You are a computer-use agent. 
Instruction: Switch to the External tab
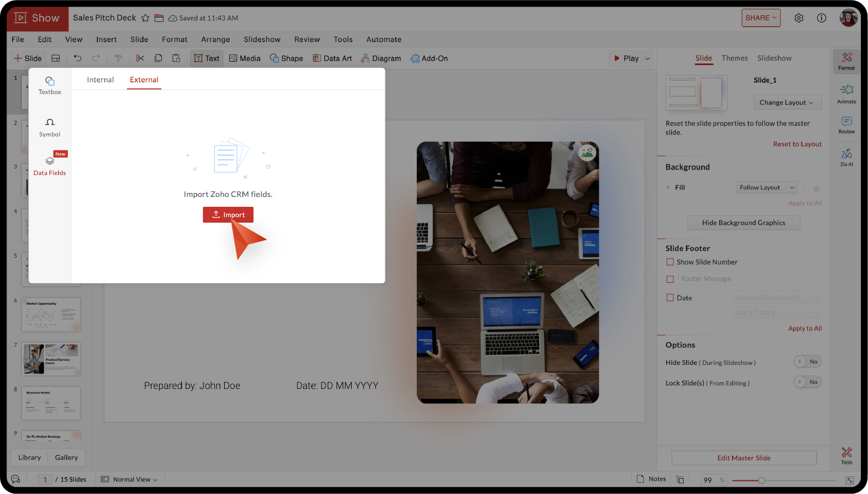click(x=144, y=80)
